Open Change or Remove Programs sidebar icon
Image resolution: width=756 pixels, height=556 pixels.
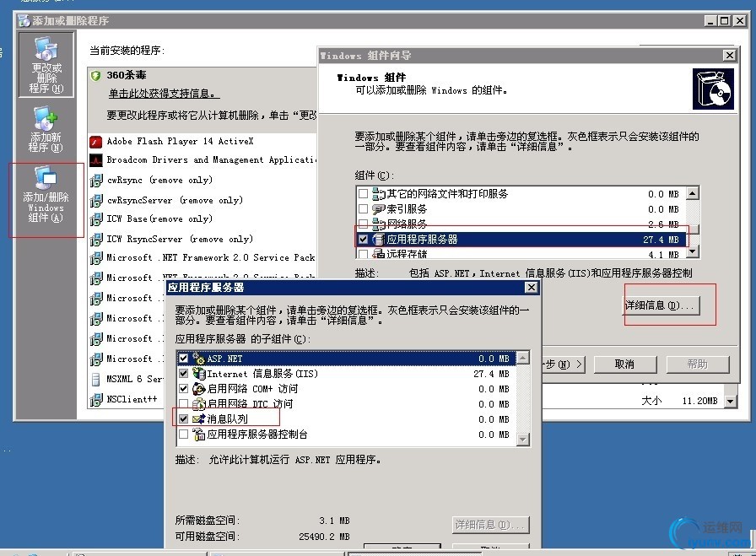tap(46, 65)
